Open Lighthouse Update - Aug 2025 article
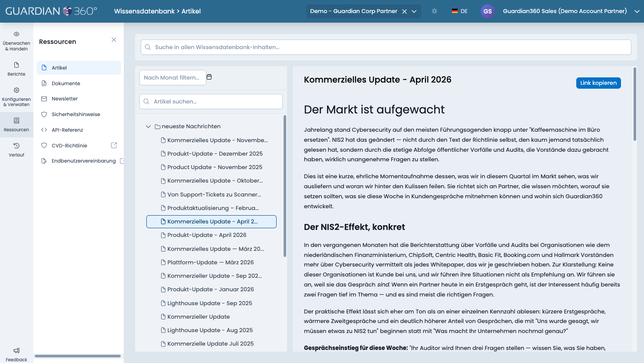The image size is (644, 363). pos(211,330)
